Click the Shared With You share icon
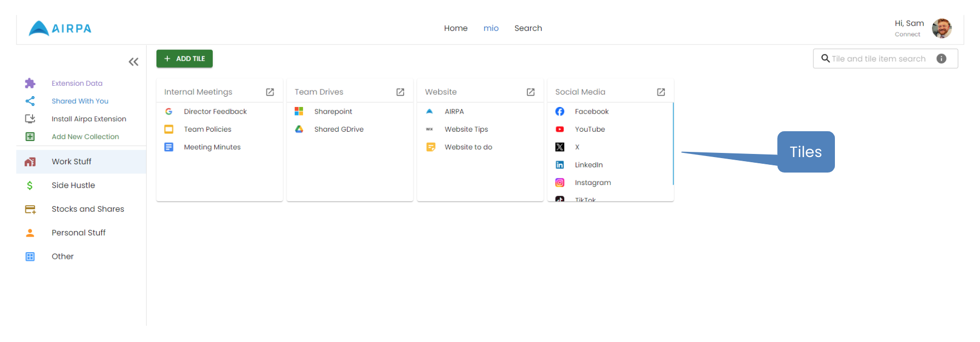The height and width of the screenshot is (342, 980). 30,101
